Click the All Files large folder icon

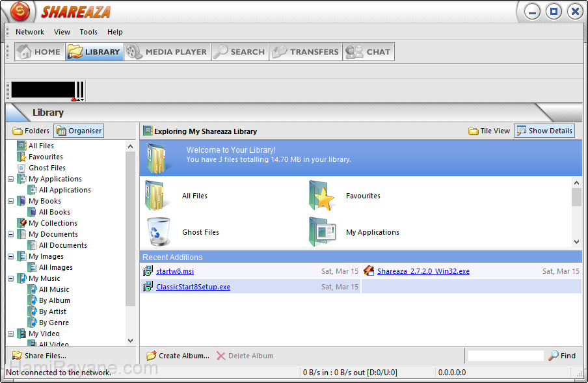coord(156,196)
